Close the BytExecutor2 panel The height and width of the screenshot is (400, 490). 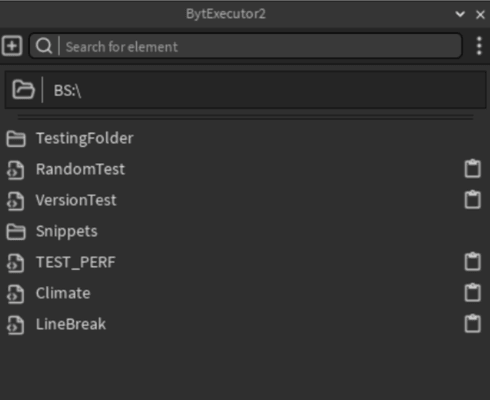click(480, 15)
